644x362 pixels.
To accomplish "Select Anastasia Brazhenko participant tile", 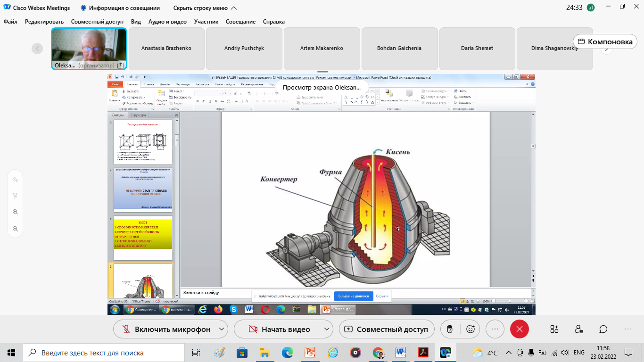I will [x=166, y=48].
